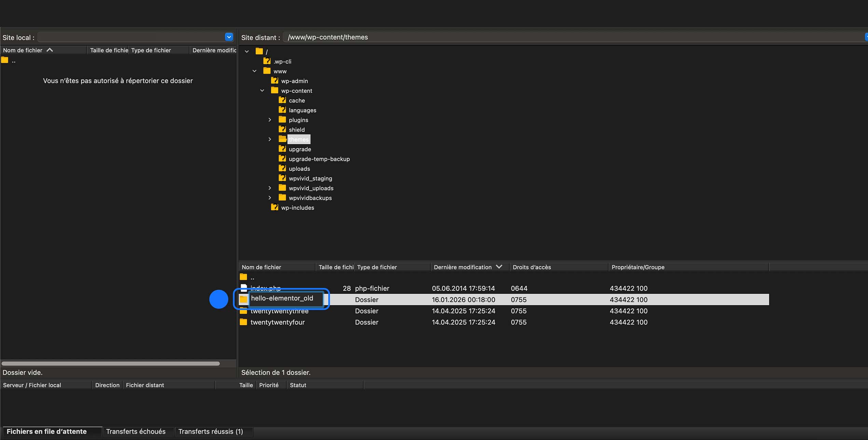Collapse the wp-content tree node
Image resolution: width=868 pixels, height=440 pixels.
pos(262,91)
